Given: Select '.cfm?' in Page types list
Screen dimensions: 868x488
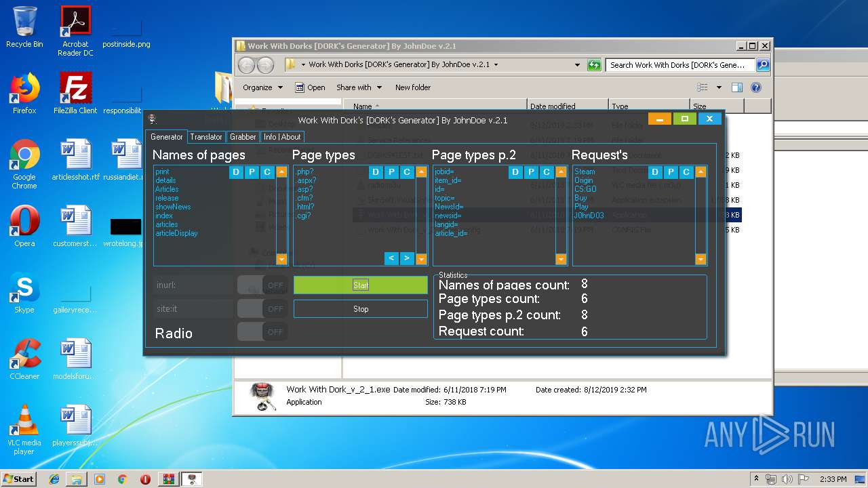Looking at the screenshot, I should 305,198.
